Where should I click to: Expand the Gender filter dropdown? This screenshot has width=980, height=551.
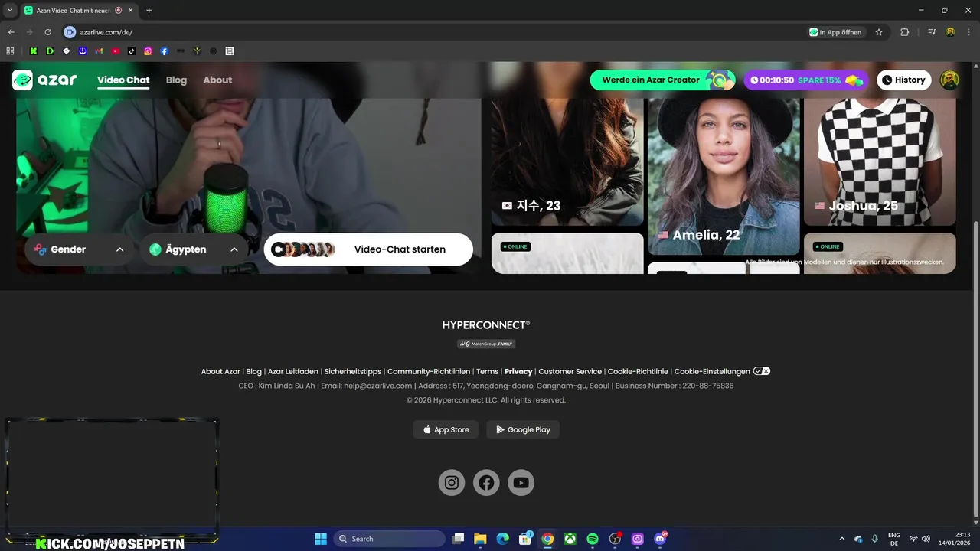pyautogui.click(x=80, y=249)
